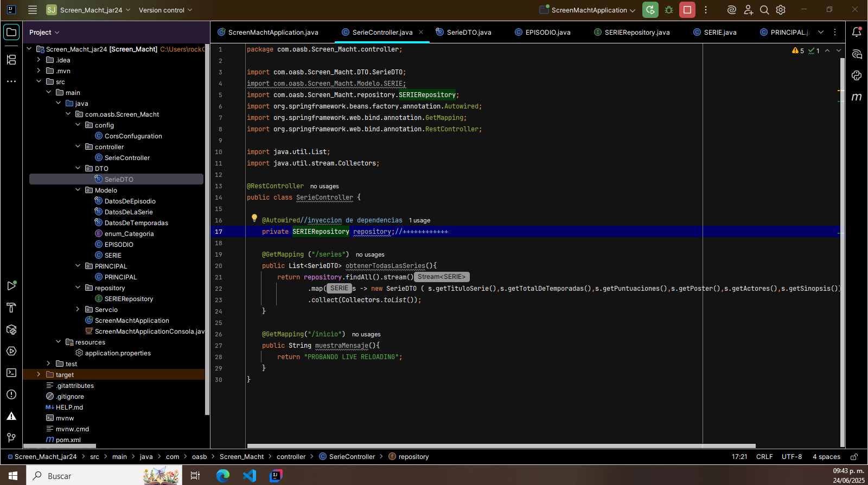Expand the Servcio package
The height and width of the screenshot is (485, 868).
(x=78, y=309)
